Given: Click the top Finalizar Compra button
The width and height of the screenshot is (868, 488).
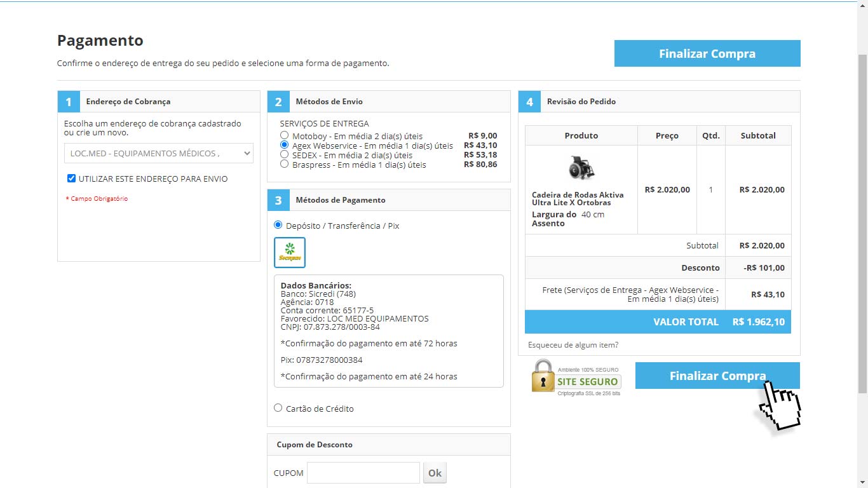Looking at the screenshot, I should pyautogui.click(x=707, y=53).
